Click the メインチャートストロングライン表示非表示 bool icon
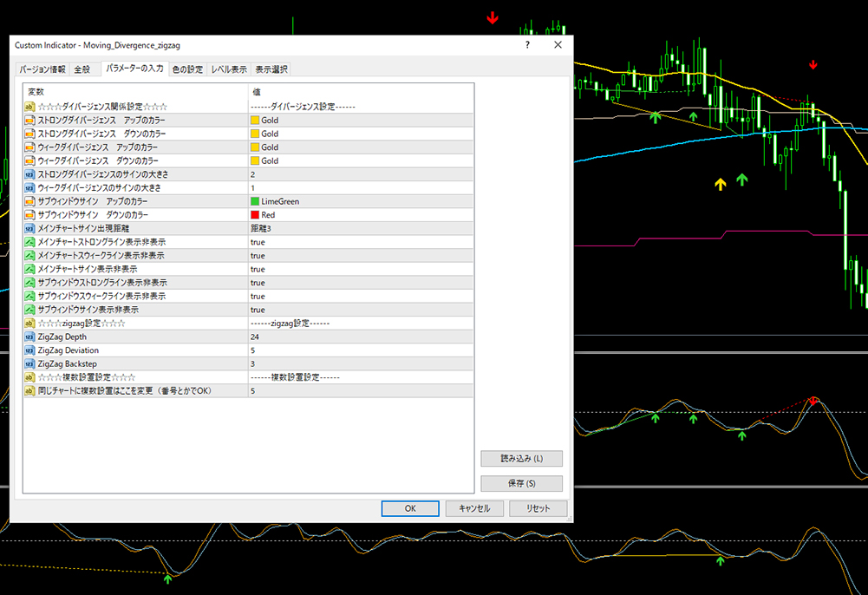Image resolution: width=868 pixels, height=595 pixels. (x=29, y=242)
